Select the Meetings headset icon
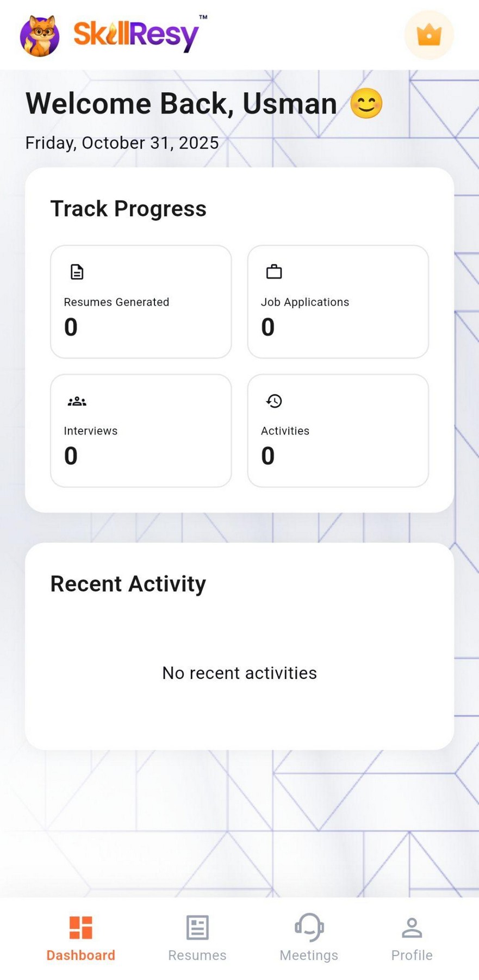479x980 pixels. click(309, 926)
